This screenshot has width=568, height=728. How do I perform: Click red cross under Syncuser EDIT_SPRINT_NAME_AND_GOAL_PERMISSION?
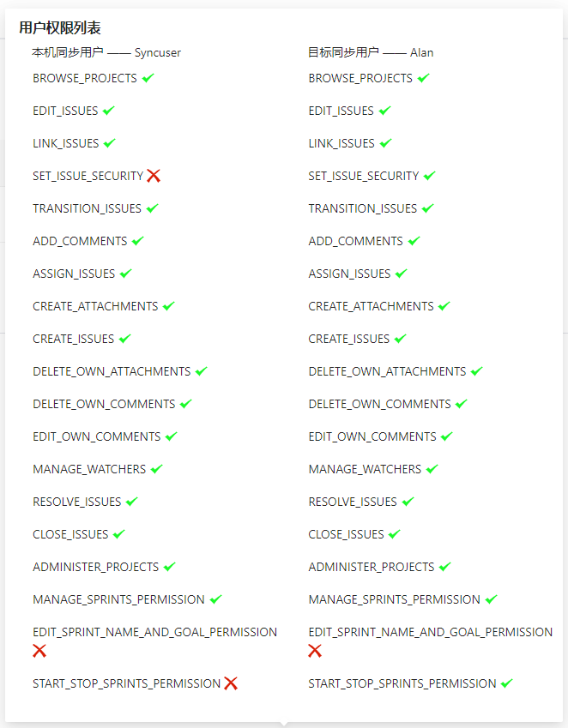39,651
